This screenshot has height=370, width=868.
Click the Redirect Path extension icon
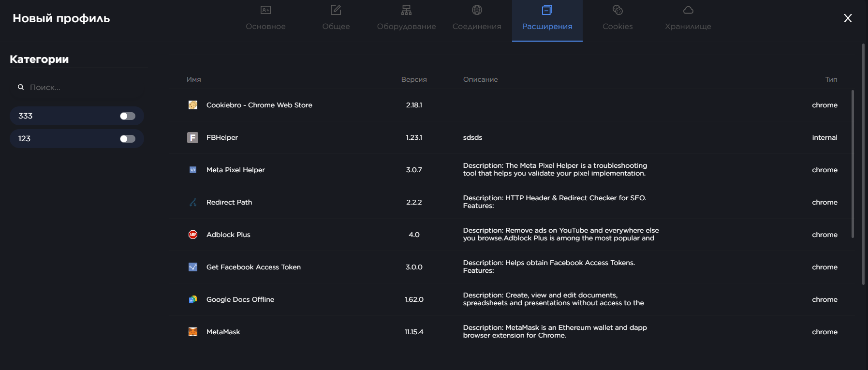point(193,202)
